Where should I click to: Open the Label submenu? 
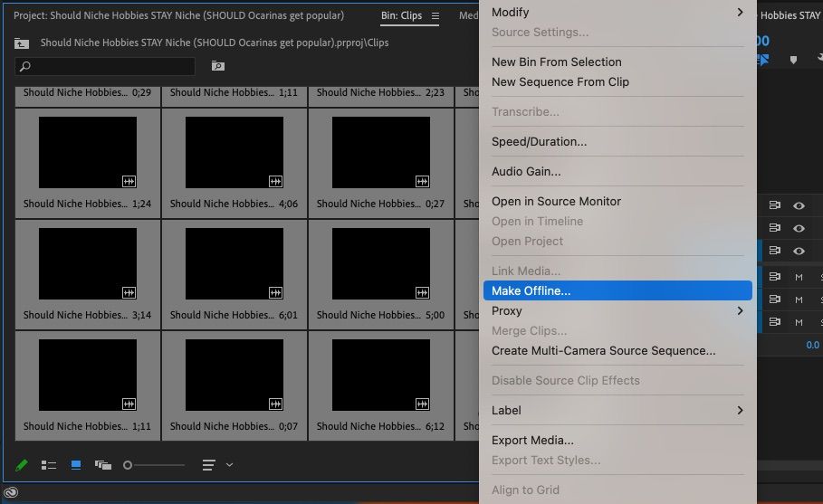tap(617, 411)
